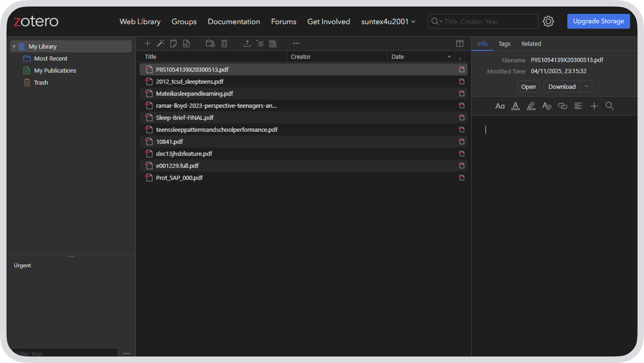Screen dimensions: 644x363
Task: Click the Create Citation icon
Action: coord(260,43)
